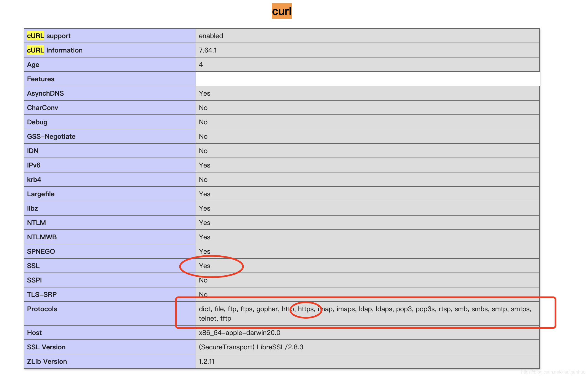Select the 'SSL Version' label
The image size is (588, 377).
pyautogui.click(x=46, y=347)
